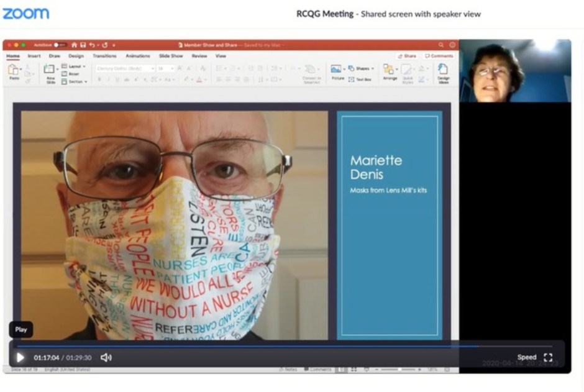Switch to the Transitions tab

104,56
